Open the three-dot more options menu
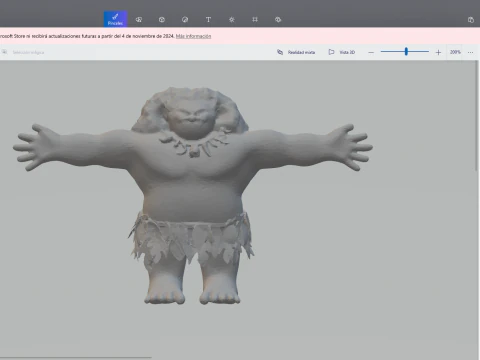 point(470,52)
